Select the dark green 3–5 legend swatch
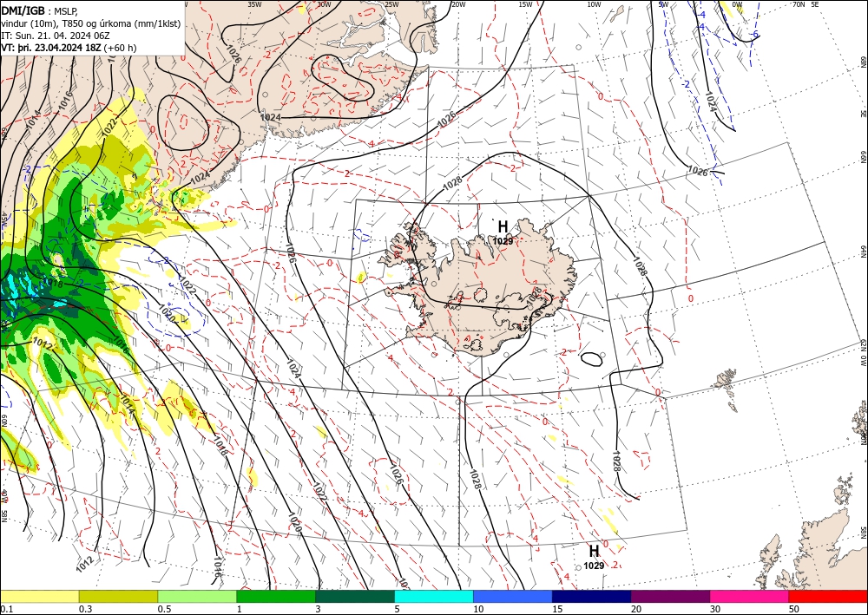The image size is (868, 615). 355,596
